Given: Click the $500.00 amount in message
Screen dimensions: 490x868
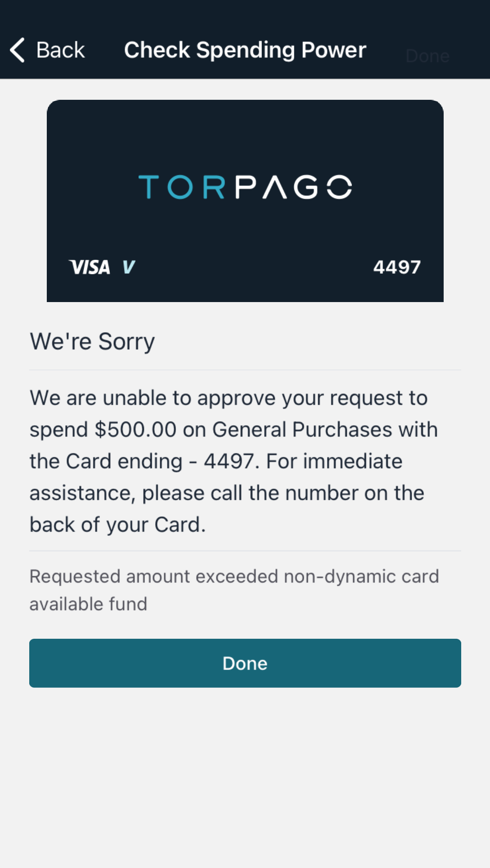Looking at the screenshot, I should 135,429.
